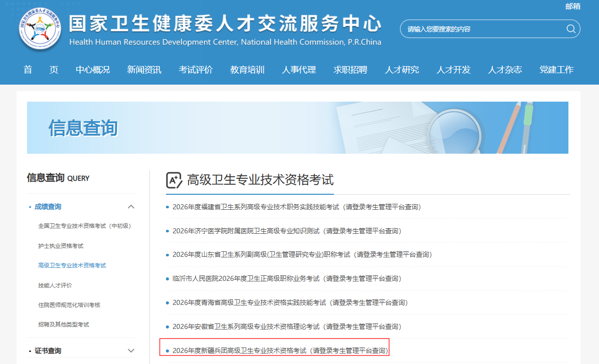This screenshot has width=599, height=364.
Task: Open the 教育培训 navigation item
Action: (x=248, y=70)
